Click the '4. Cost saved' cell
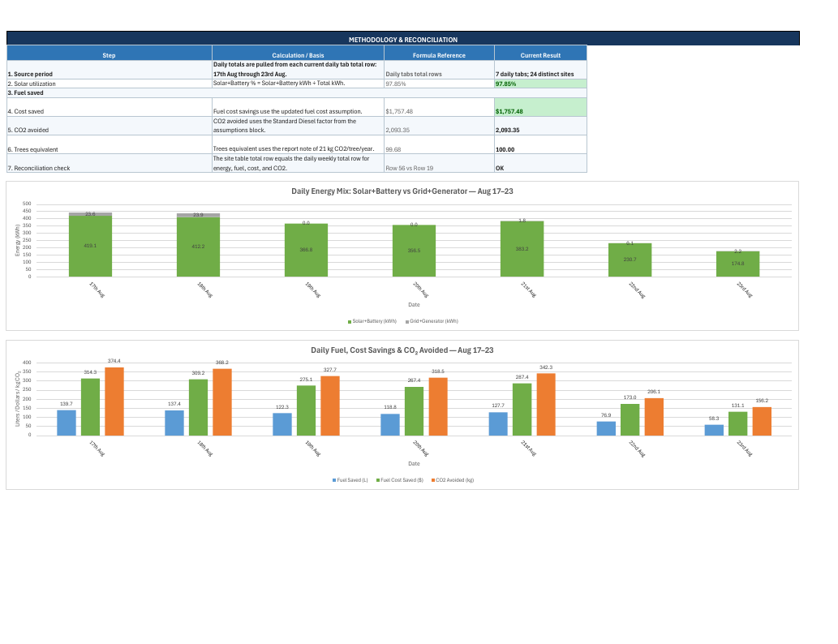Viewport: 838px width, 644px height. point(109,107)
